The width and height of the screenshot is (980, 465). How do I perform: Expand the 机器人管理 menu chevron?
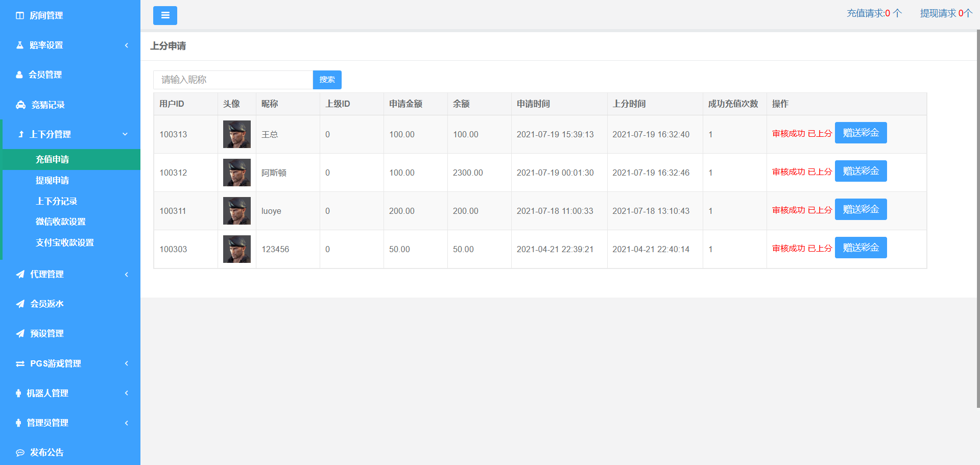[126, 393]
